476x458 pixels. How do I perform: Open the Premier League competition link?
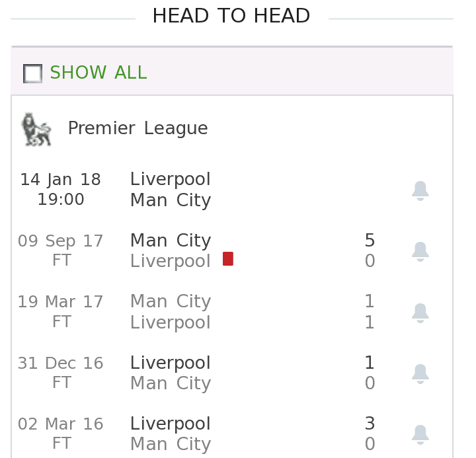tap(138, 128)
